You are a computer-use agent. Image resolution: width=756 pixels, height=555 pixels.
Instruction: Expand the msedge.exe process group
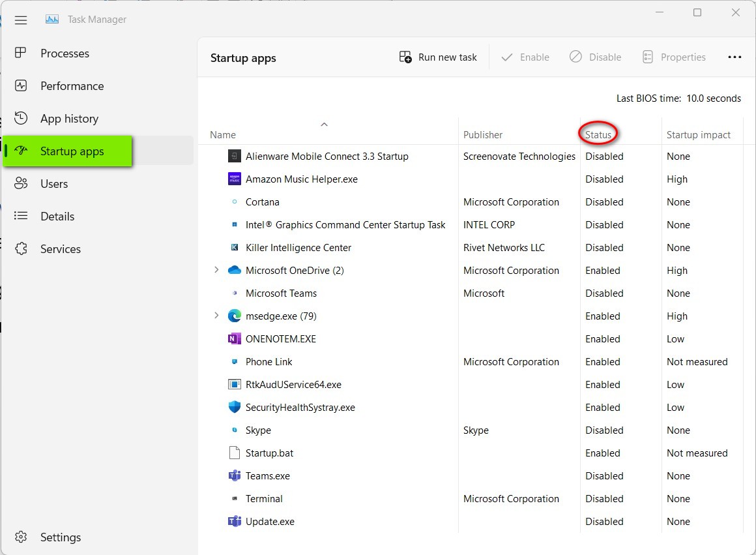(x=216, y=316)
